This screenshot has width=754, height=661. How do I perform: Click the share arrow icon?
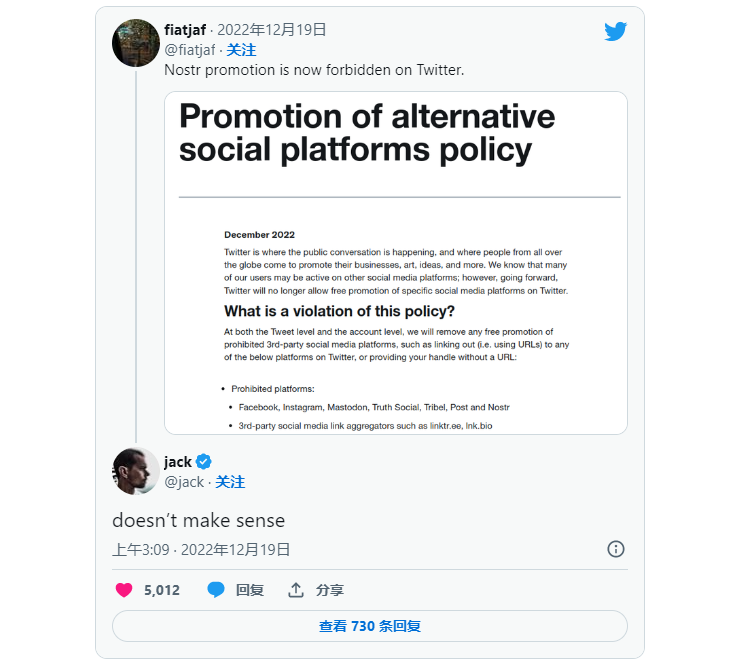[296, 590]
